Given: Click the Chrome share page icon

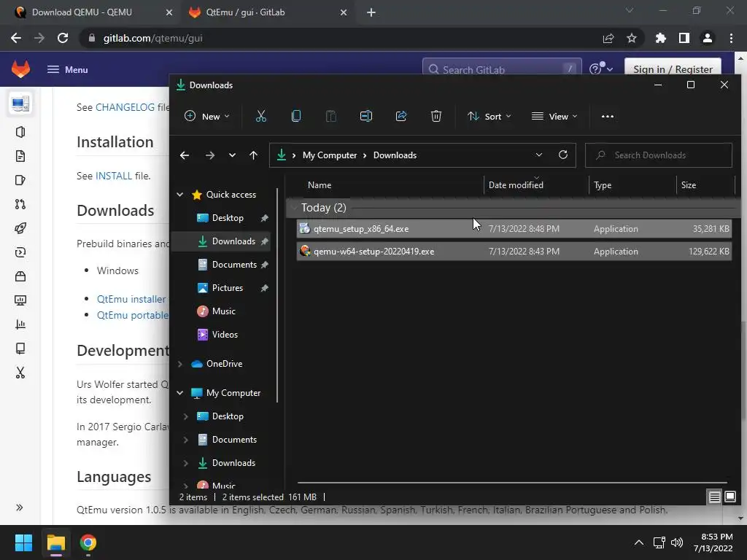Looking at the screenshot, I should [608, 38].
